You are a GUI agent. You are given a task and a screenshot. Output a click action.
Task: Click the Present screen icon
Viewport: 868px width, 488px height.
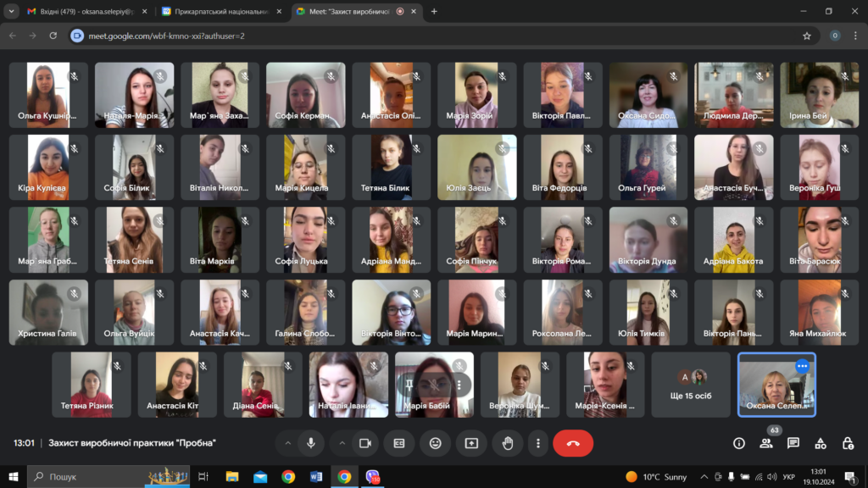coord(471,443)
